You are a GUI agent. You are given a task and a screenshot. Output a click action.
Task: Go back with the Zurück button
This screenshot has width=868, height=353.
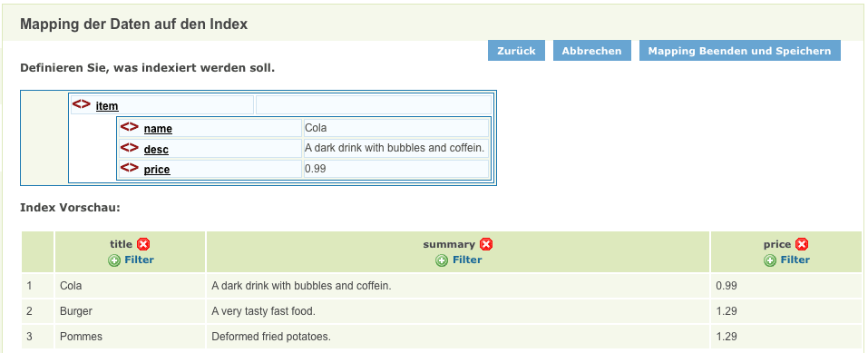pyautogui.click(x=516, y=51)
